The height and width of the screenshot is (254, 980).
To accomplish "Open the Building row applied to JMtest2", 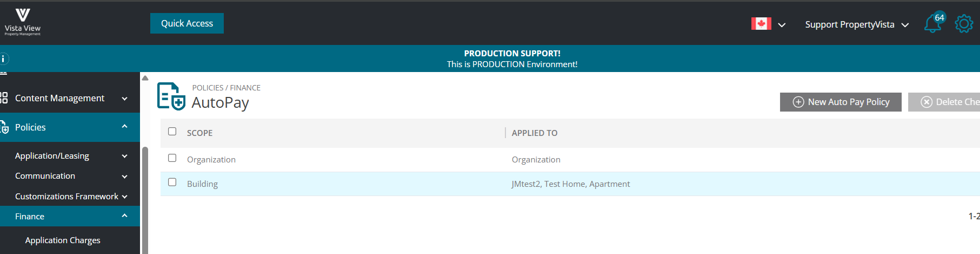I will tap(570, 184).
